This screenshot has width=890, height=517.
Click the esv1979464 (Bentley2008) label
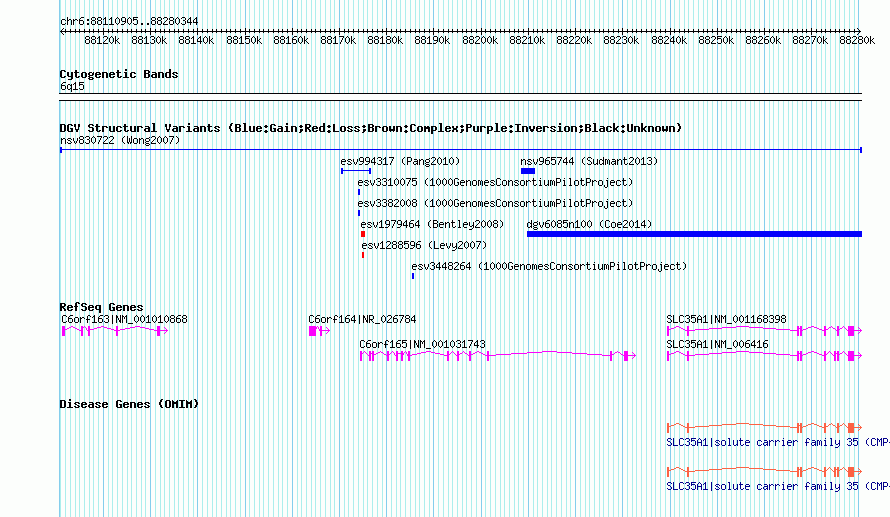(432, 224)
